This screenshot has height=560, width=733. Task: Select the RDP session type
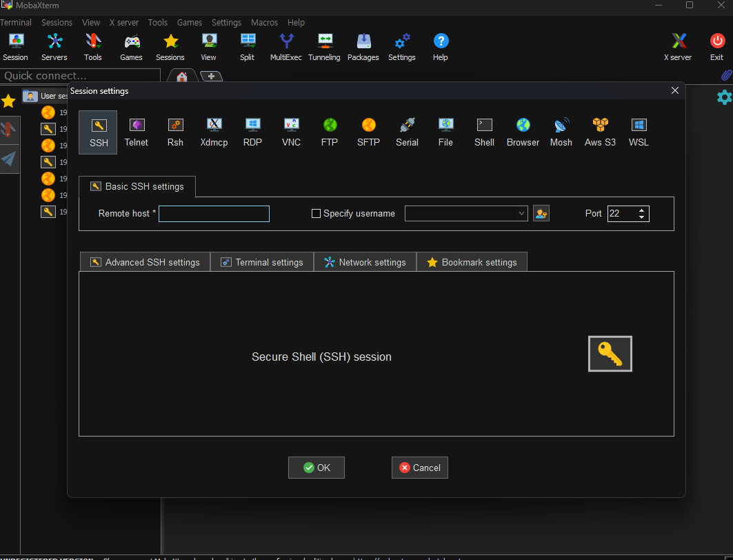point(252,132)
